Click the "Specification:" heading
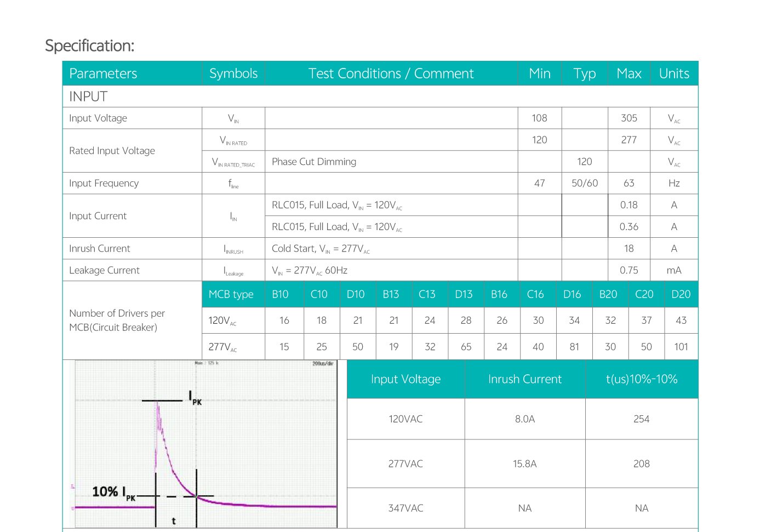Image resolution: width=760 pixels, height=532 pixels. (x=89, y=45)
